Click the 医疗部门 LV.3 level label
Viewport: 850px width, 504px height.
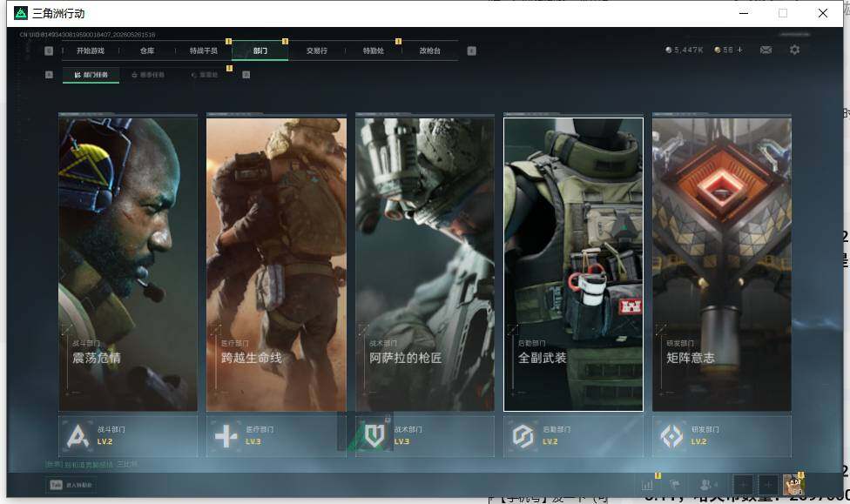tap(253, 441)
